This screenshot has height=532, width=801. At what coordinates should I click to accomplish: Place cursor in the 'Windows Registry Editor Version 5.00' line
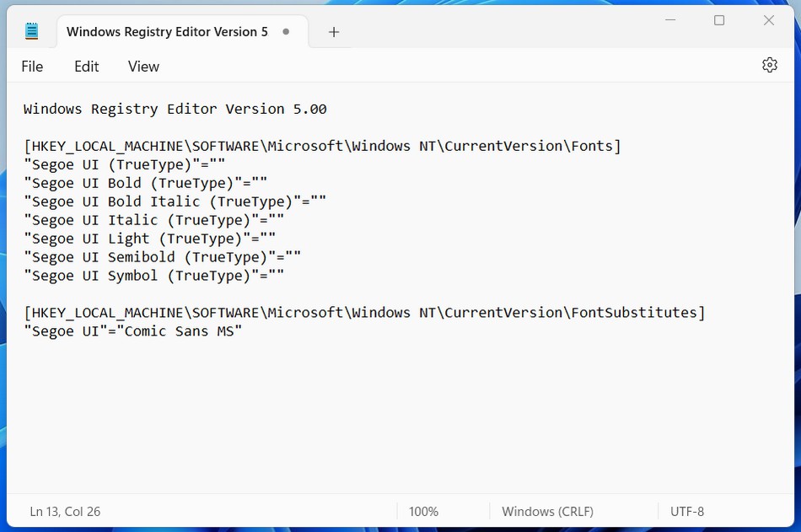pyautogui.click(x=175, y=109)
